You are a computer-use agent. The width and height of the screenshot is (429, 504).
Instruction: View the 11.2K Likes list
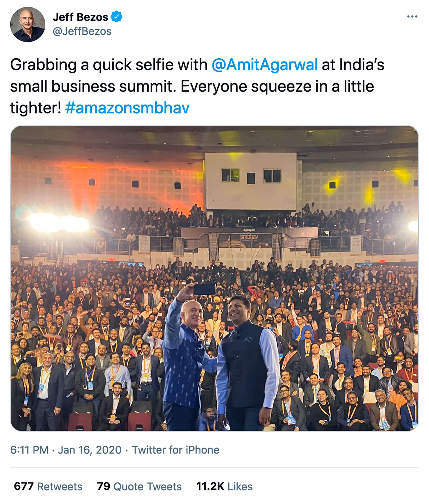tap(224, 486)
